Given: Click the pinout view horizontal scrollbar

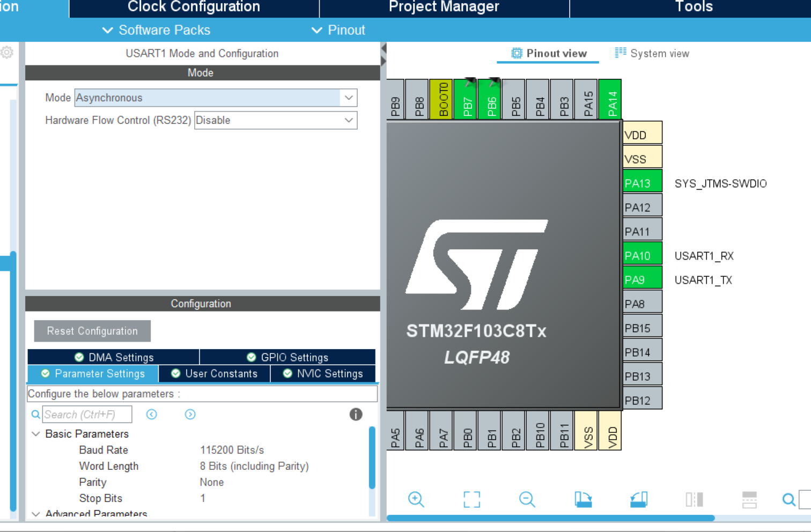Looking at the screenshot, I should pos(550,518).
